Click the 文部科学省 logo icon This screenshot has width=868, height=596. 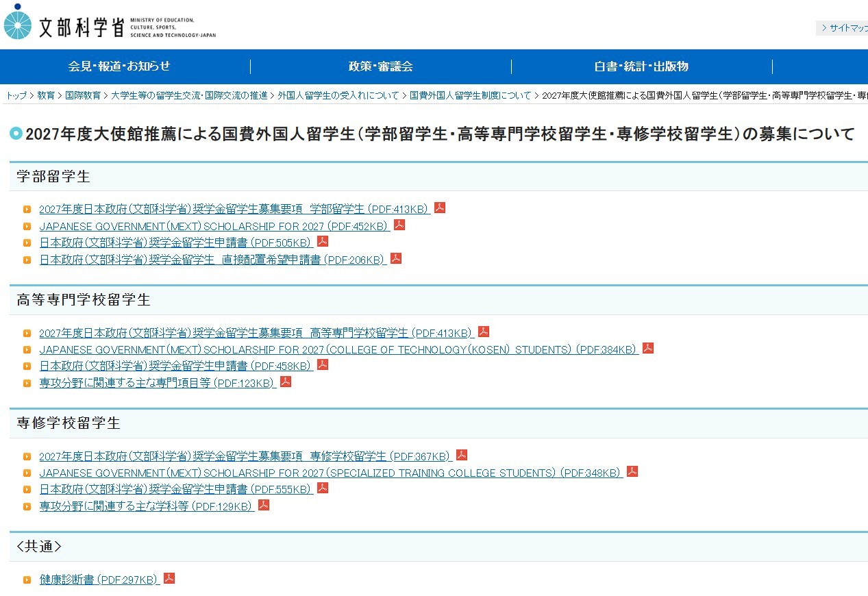pos(19,22)
